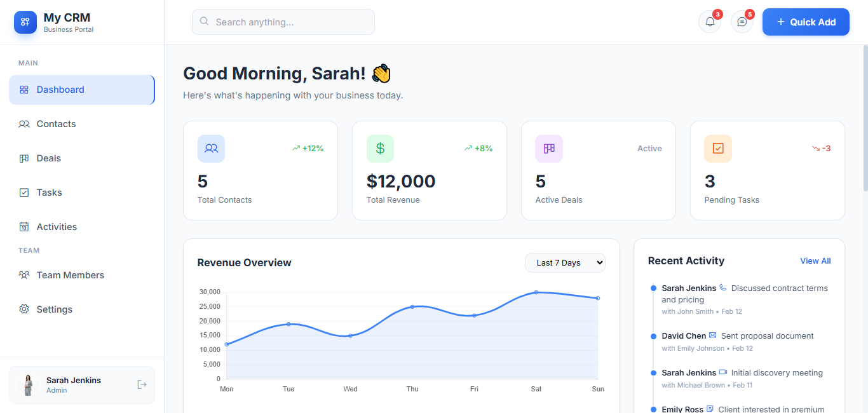
Task: Navigate to Team Members page
Action: (x=70, y=275)
